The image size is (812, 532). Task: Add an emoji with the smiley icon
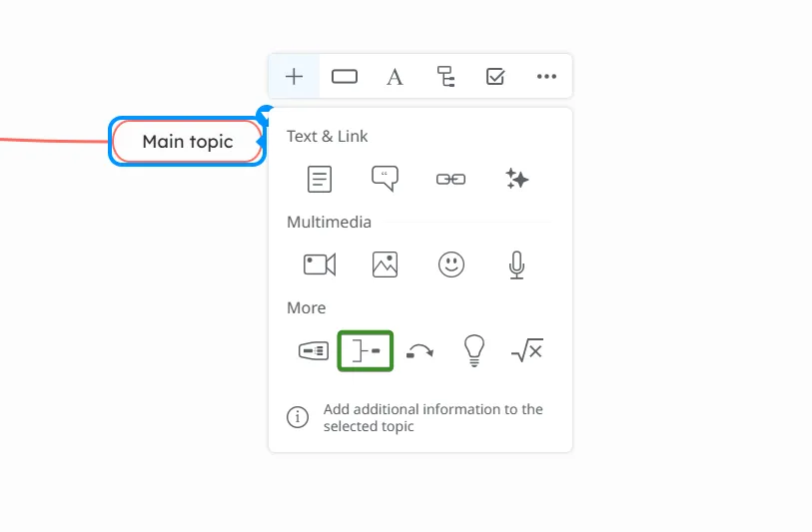[451, 265]
